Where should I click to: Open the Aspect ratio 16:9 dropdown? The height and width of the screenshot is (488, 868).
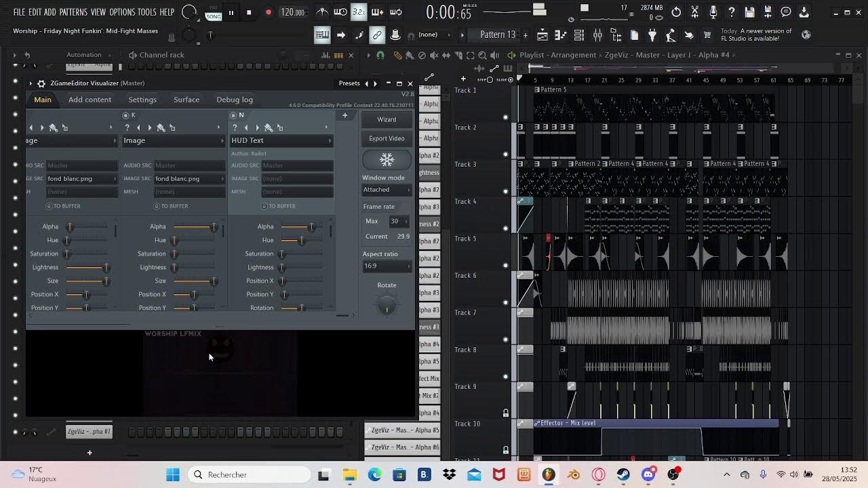tap(387, 266)
